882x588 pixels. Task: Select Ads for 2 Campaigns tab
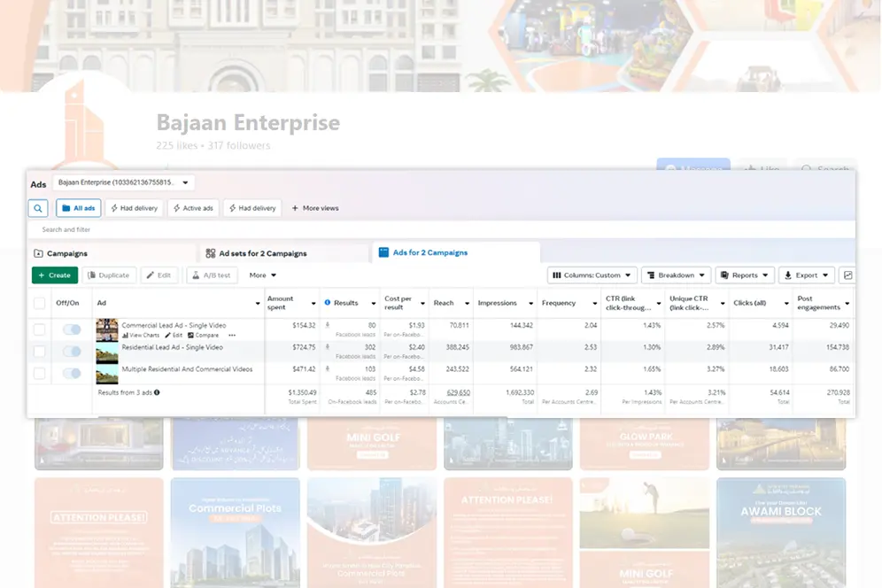pos(456,252)
